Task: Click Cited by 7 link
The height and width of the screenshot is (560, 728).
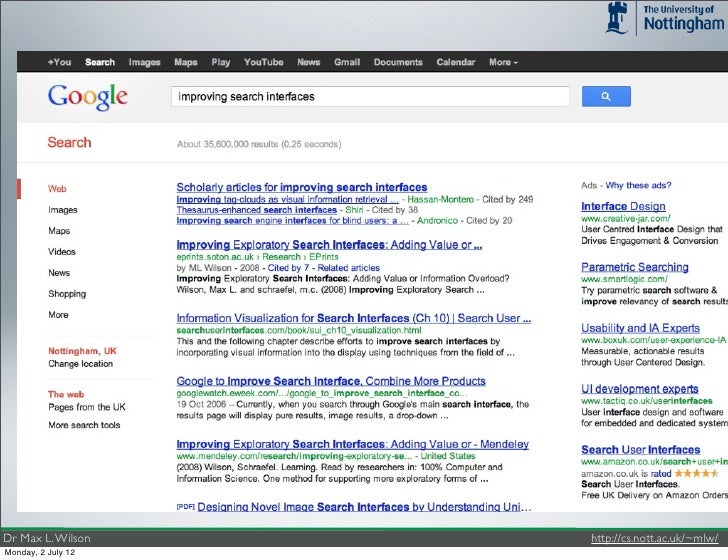Action: [x=288, y=268]
